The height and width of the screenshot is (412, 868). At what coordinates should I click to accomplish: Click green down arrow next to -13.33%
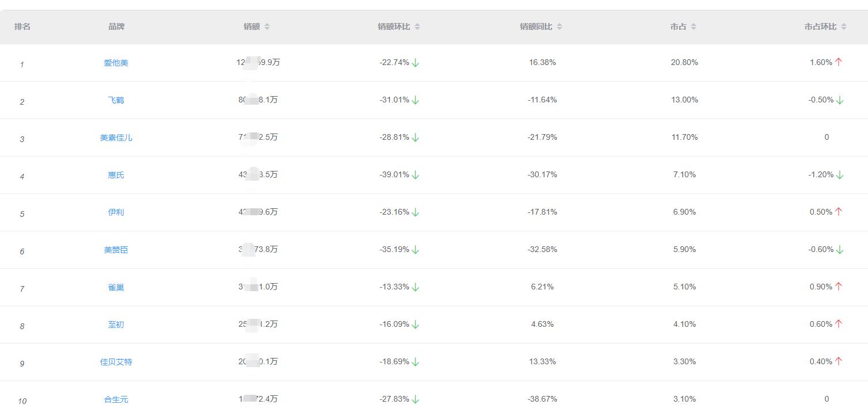click(416, 287)
